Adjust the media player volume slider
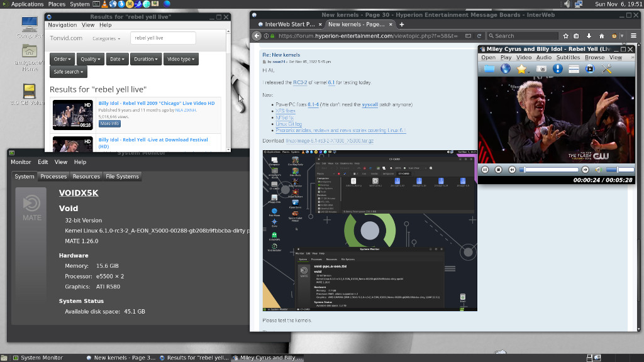The width and height of the screenshot is (644, 362). point(620,170)
